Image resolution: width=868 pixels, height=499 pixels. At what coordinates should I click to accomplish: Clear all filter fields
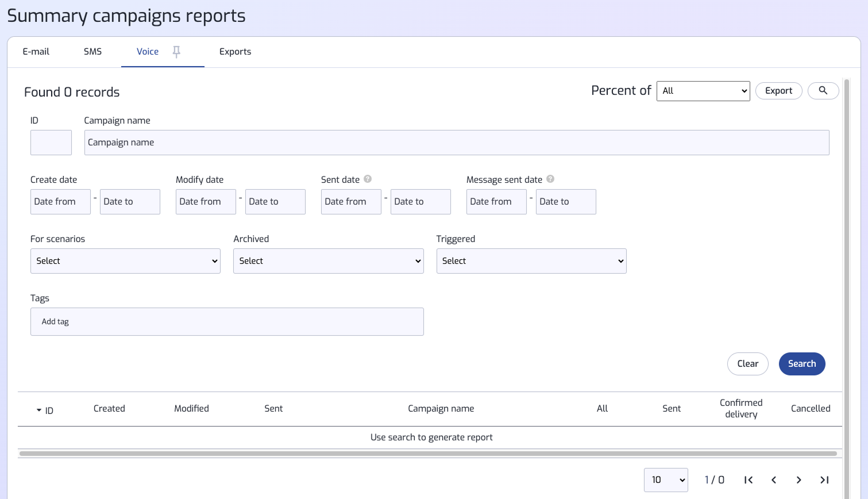748,364
